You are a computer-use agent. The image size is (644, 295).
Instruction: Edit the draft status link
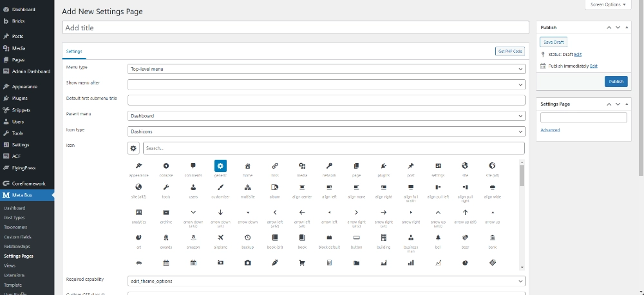coord(578,55)
